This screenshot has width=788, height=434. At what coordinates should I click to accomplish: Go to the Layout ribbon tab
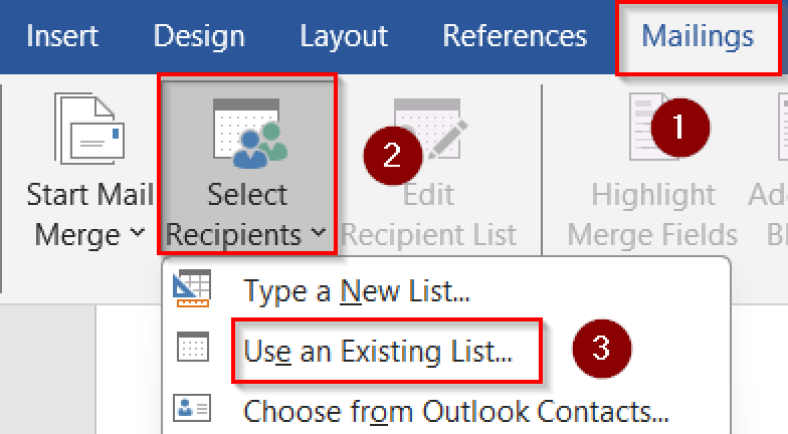(343, 37)
